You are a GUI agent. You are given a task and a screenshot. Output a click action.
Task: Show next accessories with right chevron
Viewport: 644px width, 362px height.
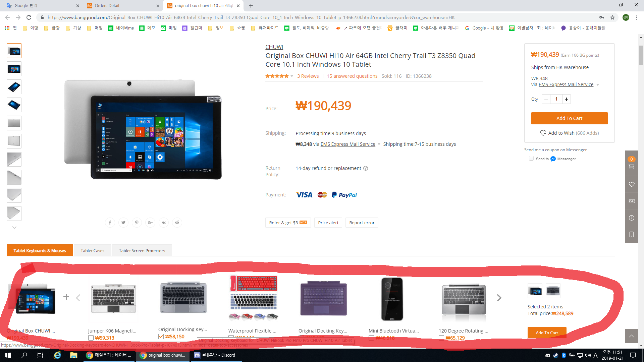[499, 298]
